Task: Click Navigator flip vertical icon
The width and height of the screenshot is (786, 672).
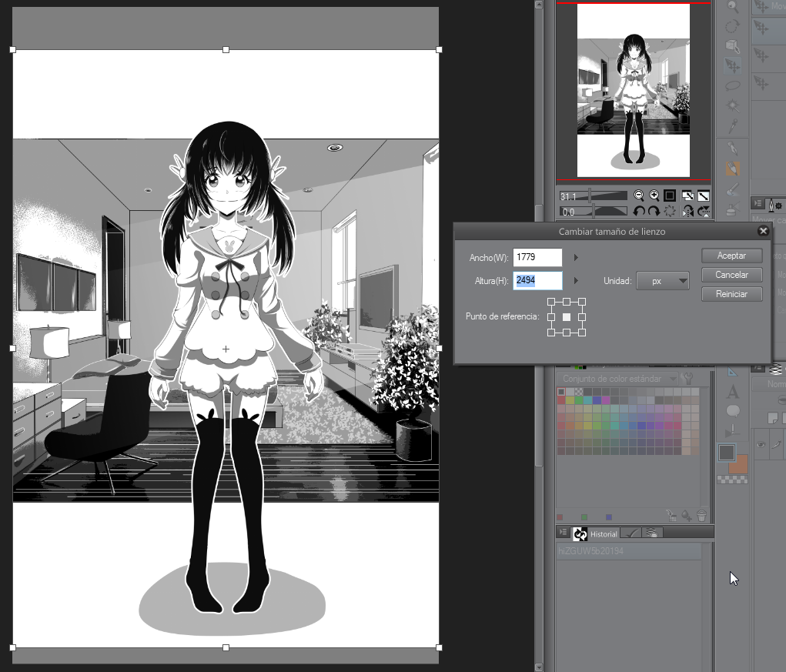Action: point(704,212)
